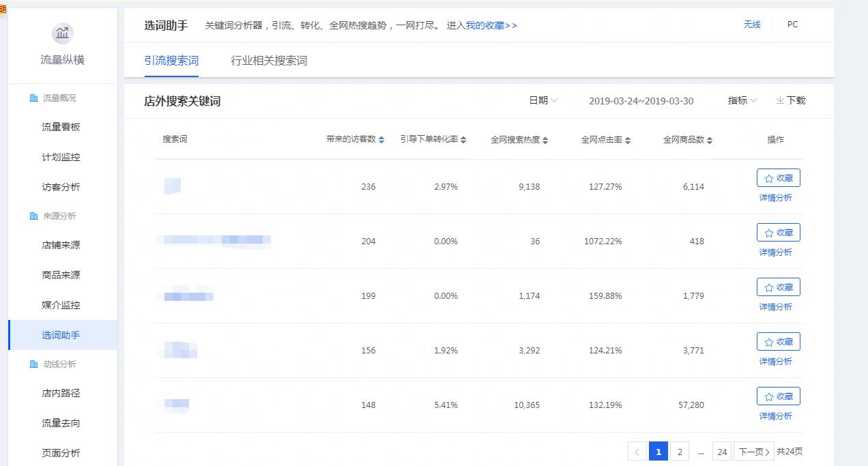The width and height of the screenshot is (868, 466).
Task: Click the pagination ellipsis
Action: 701,452
